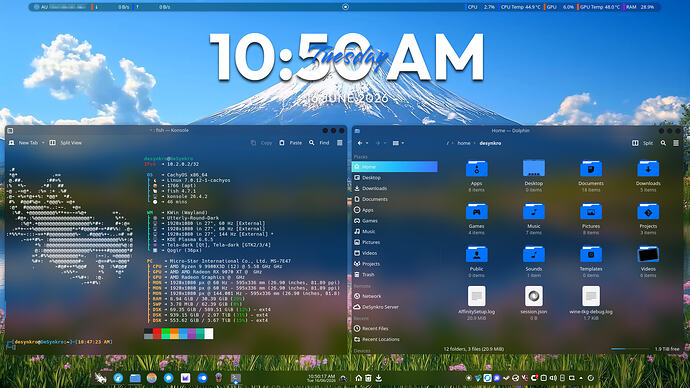Select Games folder icon in file view
This screenshot has height=388, width=690.
[x=477, y=212]
